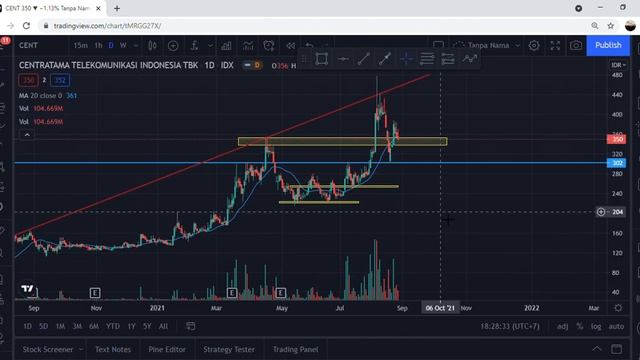Expand the interval list dropdown arrow

(x=136, y=46)
